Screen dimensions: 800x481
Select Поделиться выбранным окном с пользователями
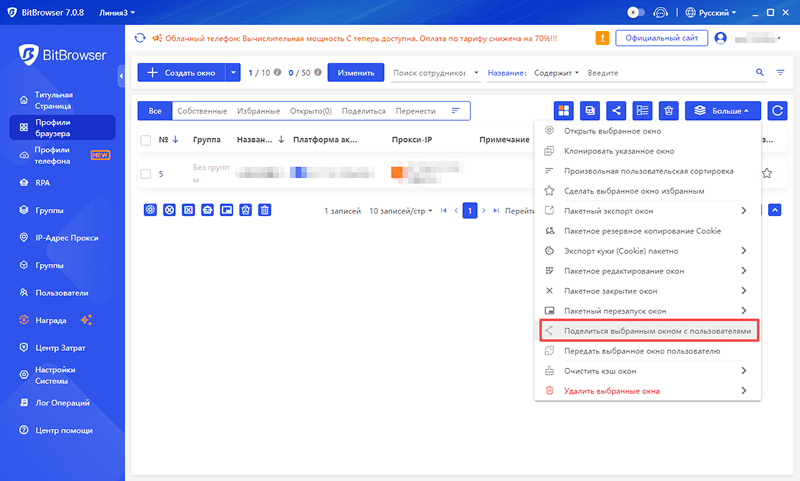(x=656, y=331)
